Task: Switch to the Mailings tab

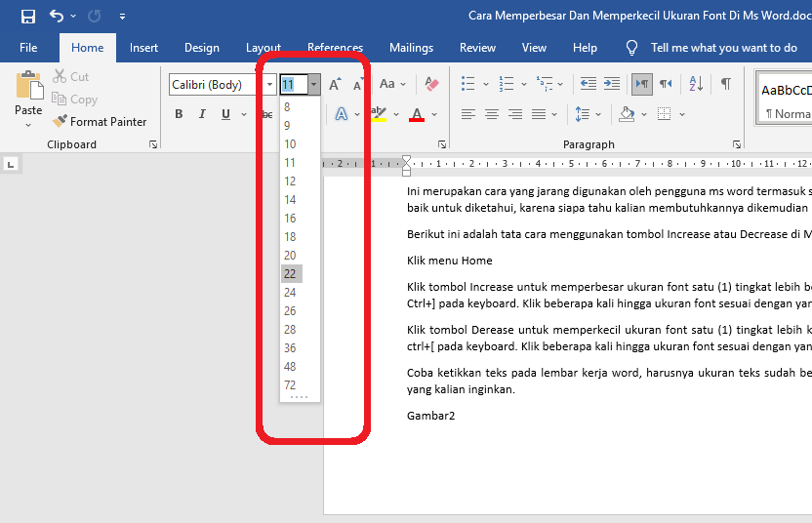Action: (411, 48)
